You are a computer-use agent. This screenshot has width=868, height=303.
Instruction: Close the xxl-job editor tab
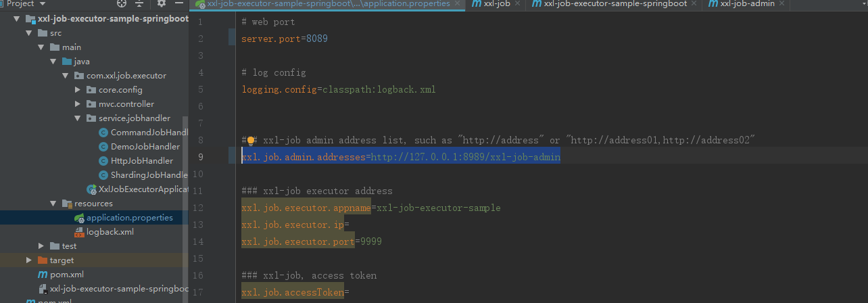[518, 4]
